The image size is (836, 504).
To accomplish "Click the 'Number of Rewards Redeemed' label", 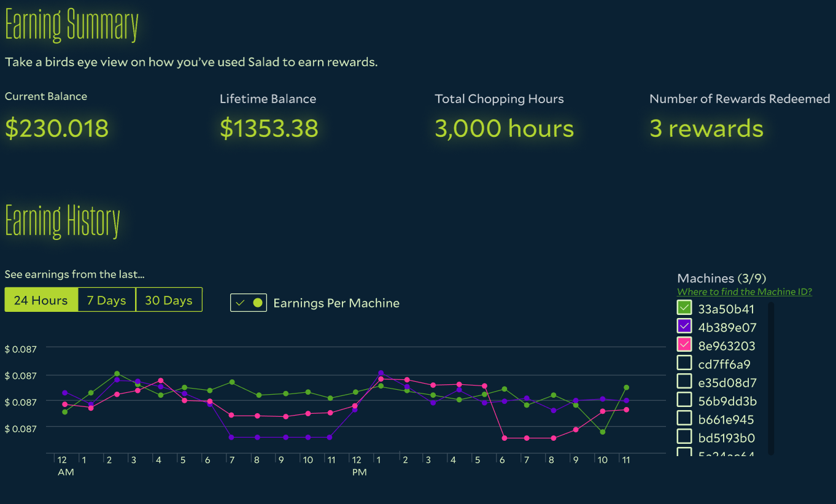I will pyautogui.click(x=740, y=99).
